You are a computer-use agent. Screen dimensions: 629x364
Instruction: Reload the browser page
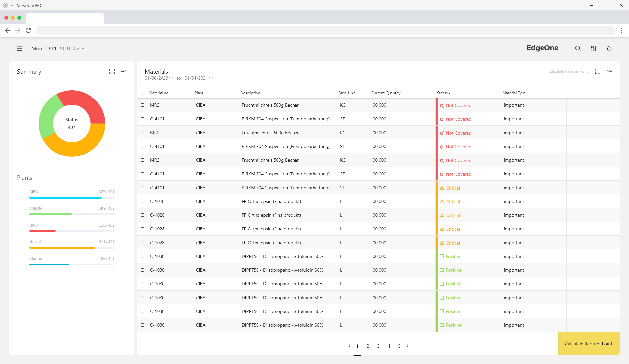28,30
